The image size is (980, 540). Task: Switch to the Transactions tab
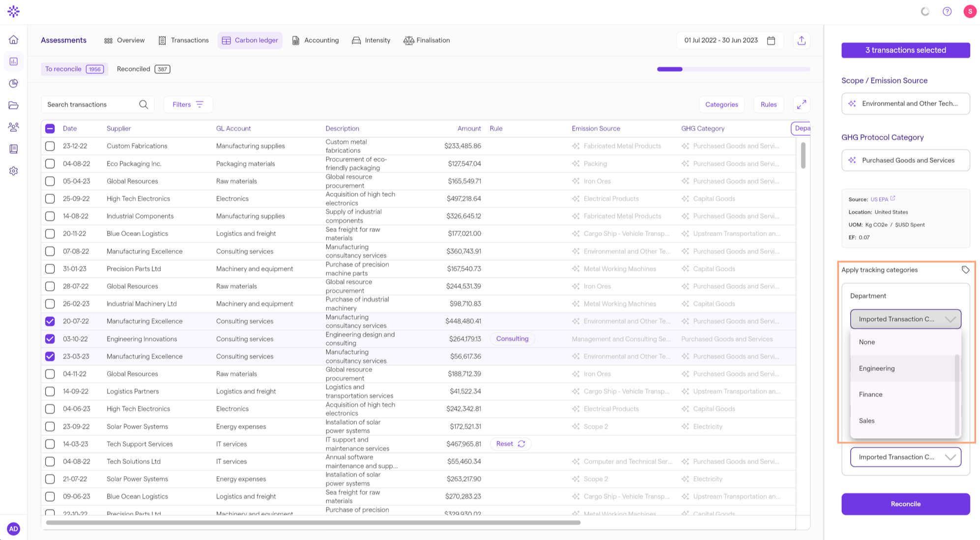tap(184, 40)
